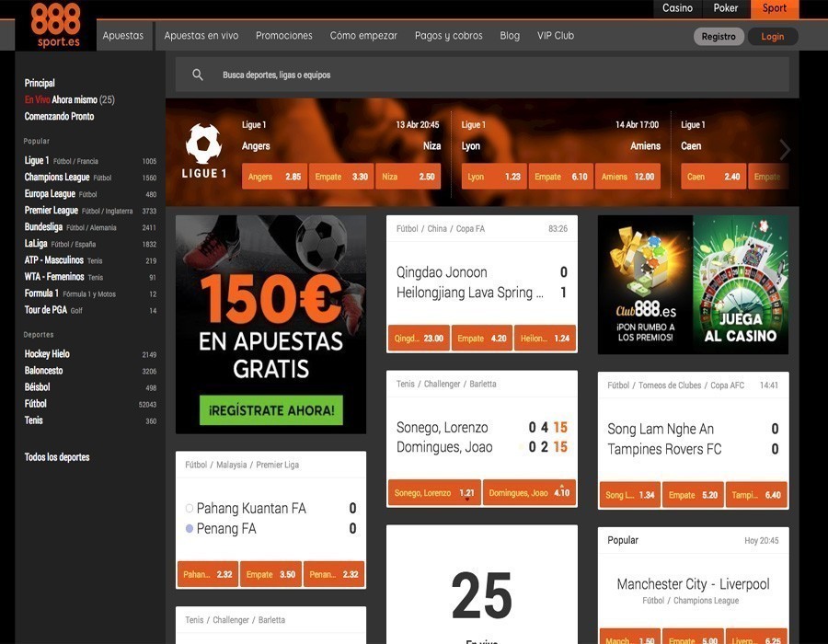828x644 pixels.
Task: Bet on Caen at 2.40
Action: pyautogui.click(x=713, y=177)
